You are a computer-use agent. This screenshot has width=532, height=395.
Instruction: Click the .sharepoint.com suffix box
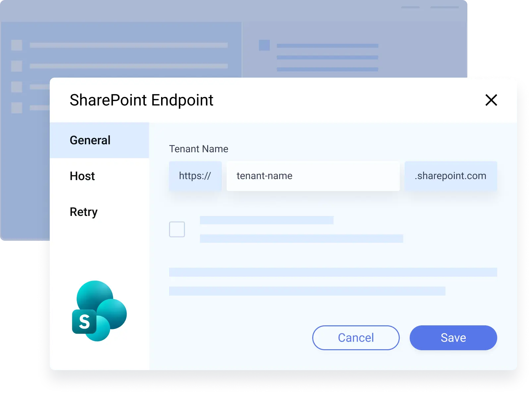[450, 176]
